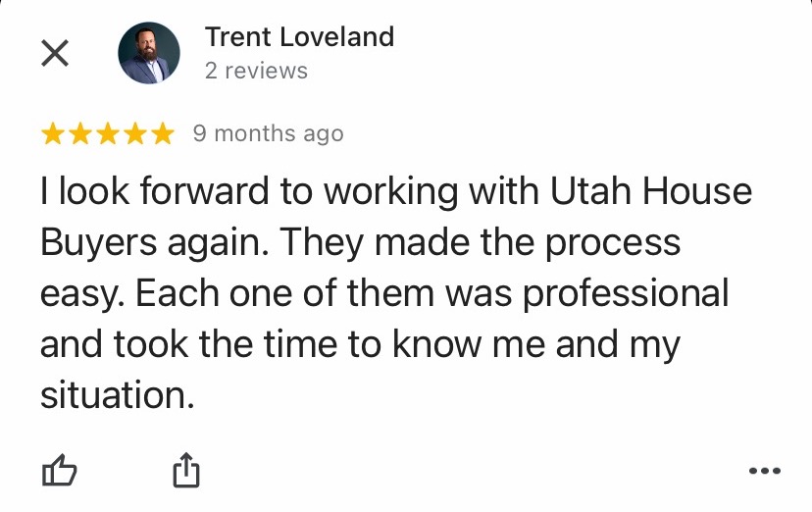This screenshot has width=812, height=512.
Task: Close the review using the X icon
Action: 55,53
